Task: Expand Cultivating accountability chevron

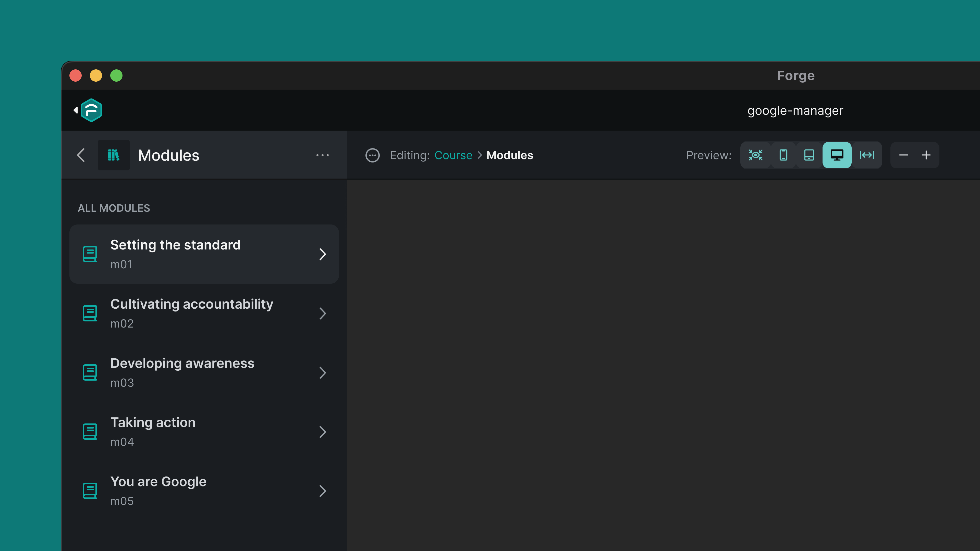Action: click(323, 313)
